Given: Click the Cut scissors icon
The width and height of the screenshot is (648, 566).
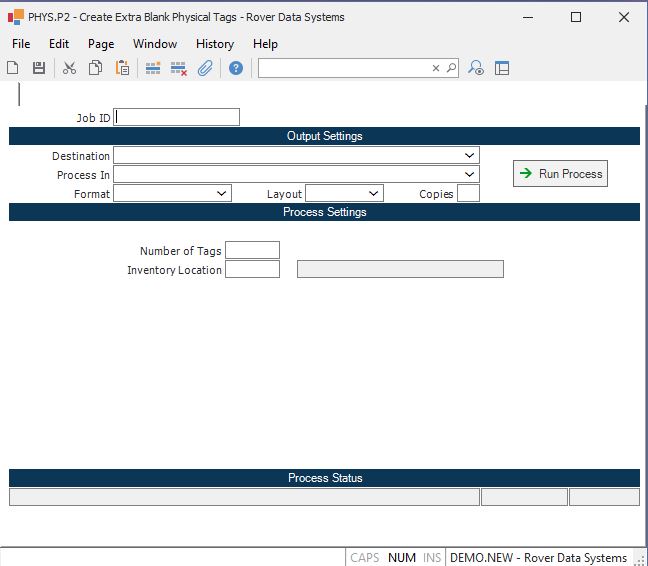Looking at the screenshot, I should click(x=69, y=68).
